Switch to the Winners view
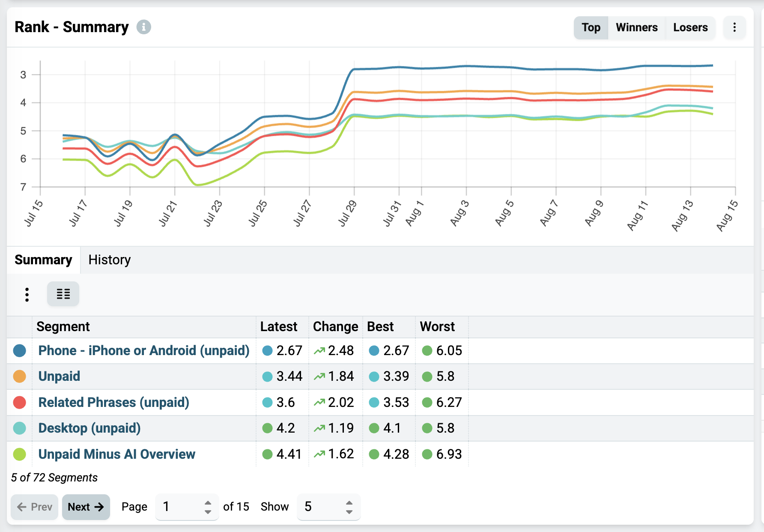This screenshot has width=764, height=532. 637,27
